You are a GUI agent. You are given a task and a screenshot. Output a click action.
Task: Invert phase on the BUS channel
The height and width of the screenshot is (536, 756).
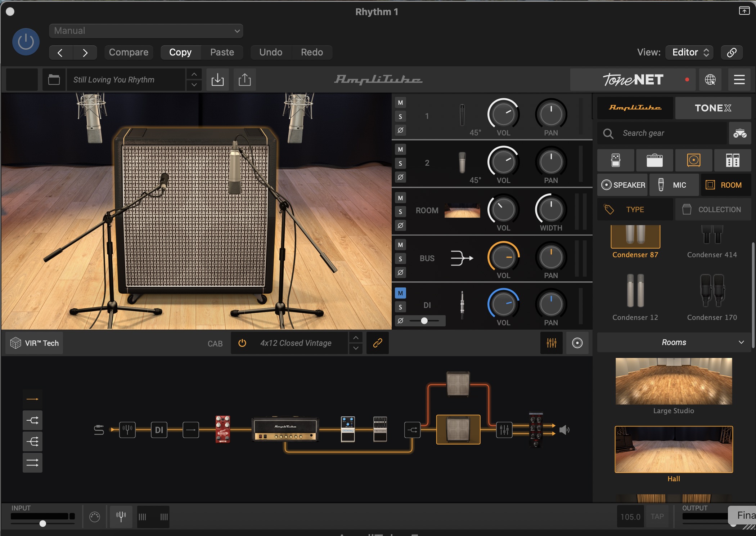(400, 273)
